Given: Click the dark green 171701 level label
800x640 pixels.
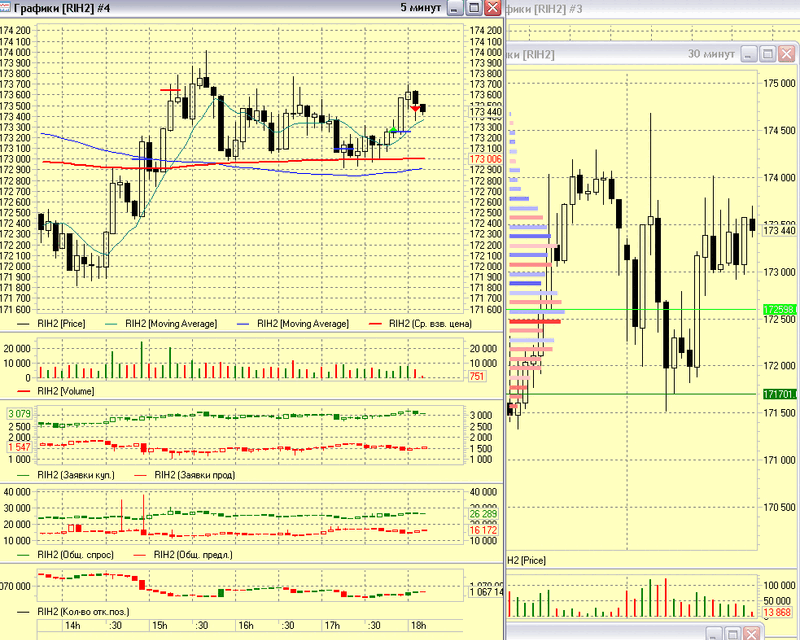Looking at the screenshot, I should (x=779, y=394).
